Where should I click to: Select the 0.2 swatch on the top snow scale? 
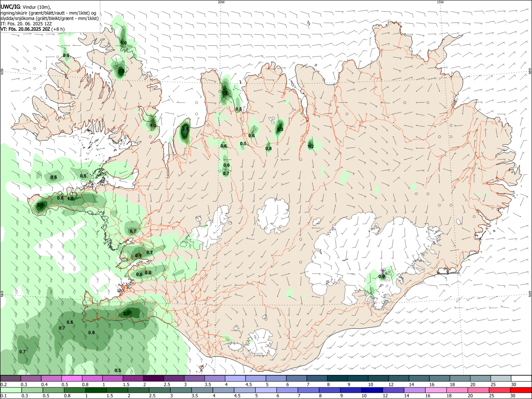click(10, 379)
